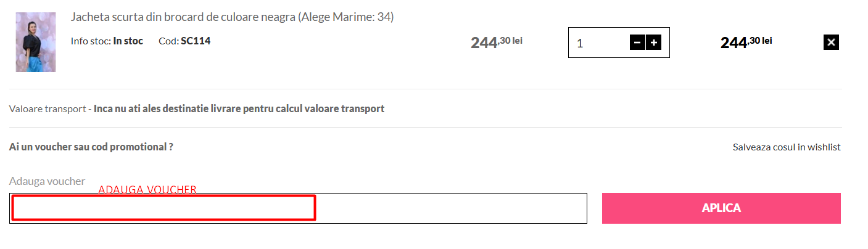Click the black total price 244,30 lei

(x=746, y=42)
